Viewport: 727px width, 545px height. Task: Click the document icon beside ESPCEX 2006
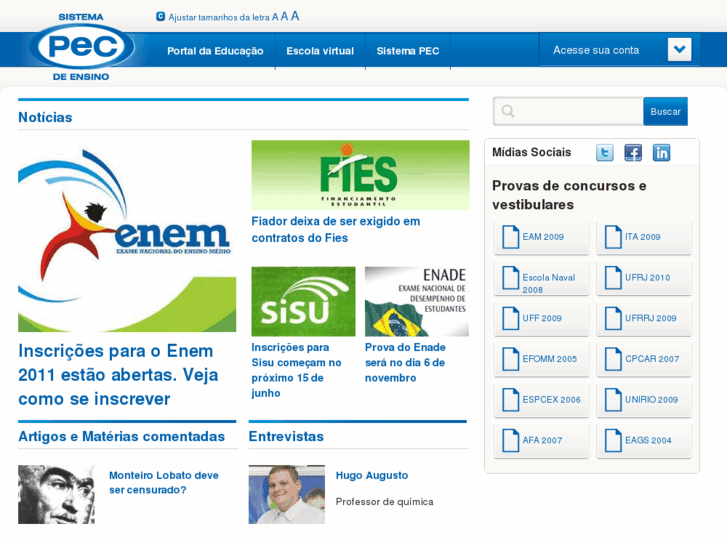510,400
